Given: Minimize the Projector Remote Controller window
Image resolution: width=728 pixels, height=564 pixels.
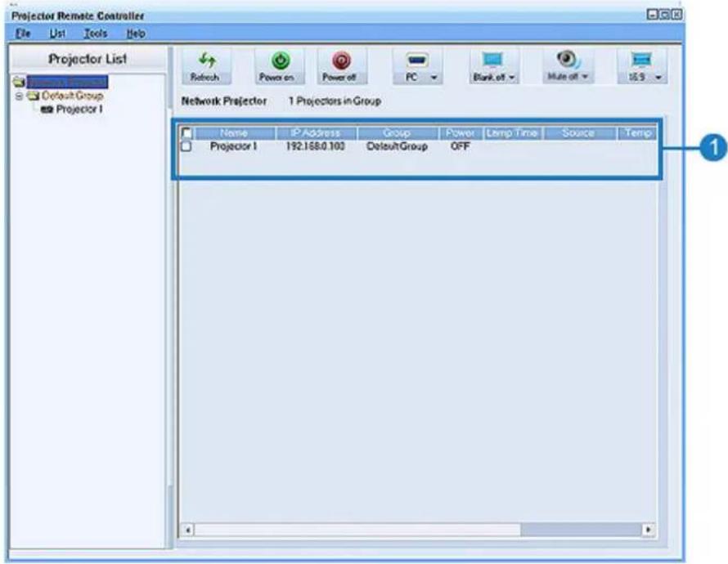Looking at the screenshot, I should (x=652, y=15).
